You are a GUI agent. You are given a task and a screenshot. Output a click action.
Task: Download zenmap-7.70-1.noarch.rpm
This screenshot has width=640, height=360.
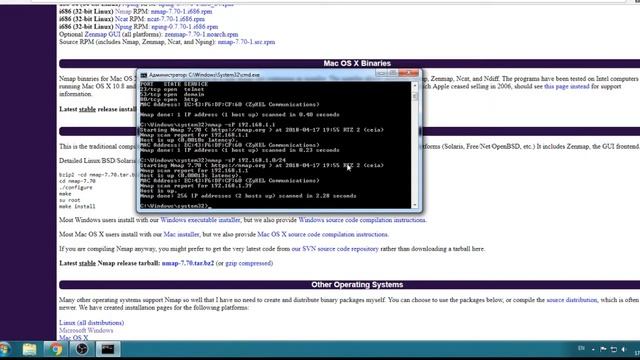coord(201,35)
